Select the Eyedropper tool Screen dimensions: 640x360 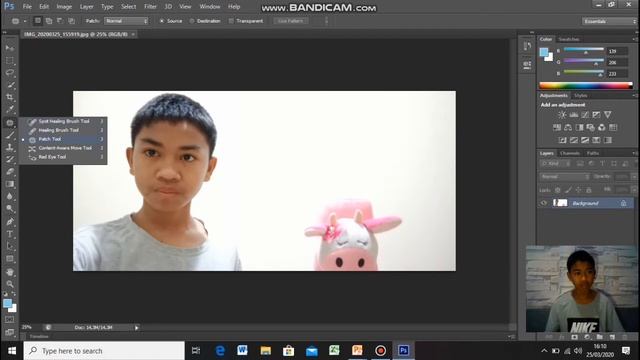pyautogui.click(x=10, y=109)
